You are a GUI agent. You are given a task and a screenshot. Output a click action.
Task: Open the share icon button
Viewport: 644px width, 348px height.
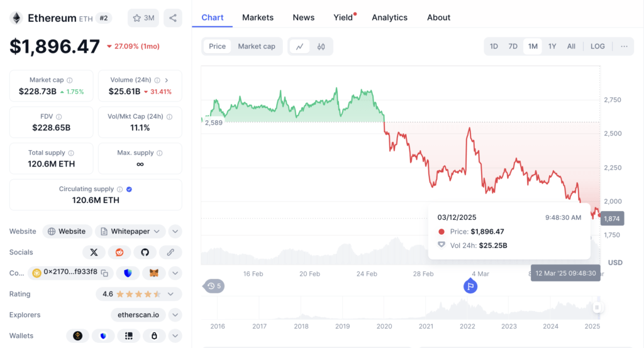click(173, 18)
